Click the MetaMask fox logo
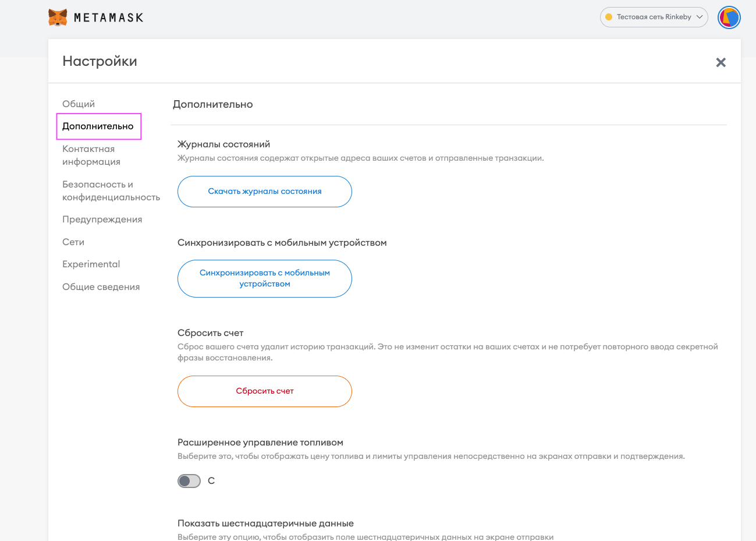Screen dimensions: 756x541 (58, 17)
